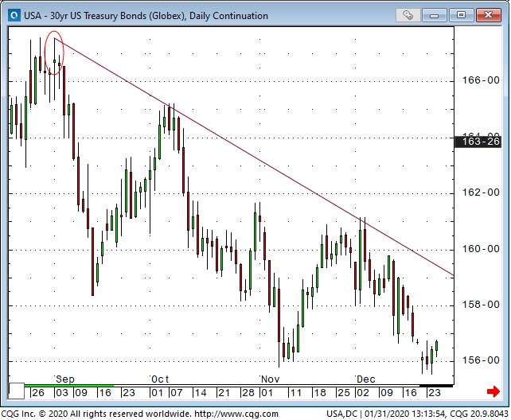Click the 09 date label under Sep

(x=81, y=393)
